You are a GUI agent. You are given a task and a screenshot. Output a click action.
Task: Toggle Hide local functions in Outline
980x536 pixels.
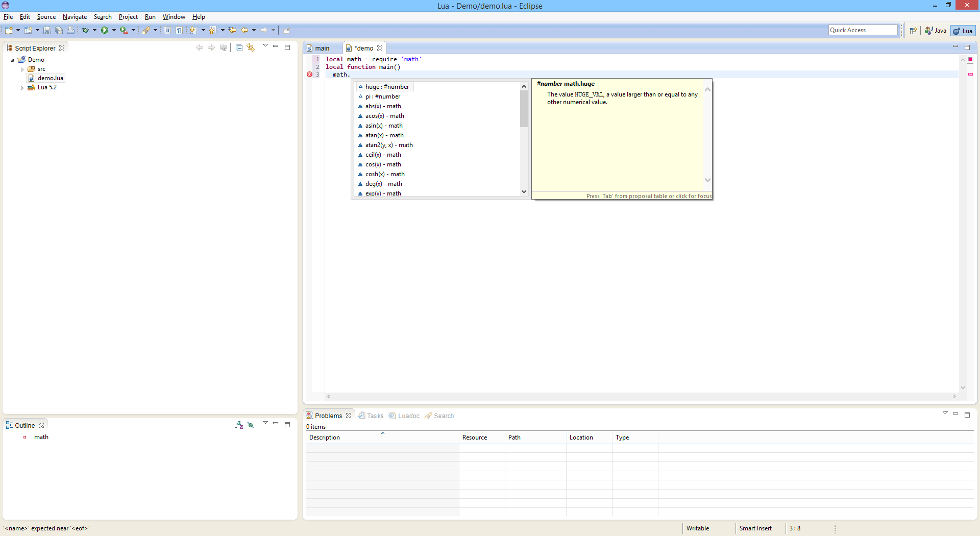click(x=251, y=425)
